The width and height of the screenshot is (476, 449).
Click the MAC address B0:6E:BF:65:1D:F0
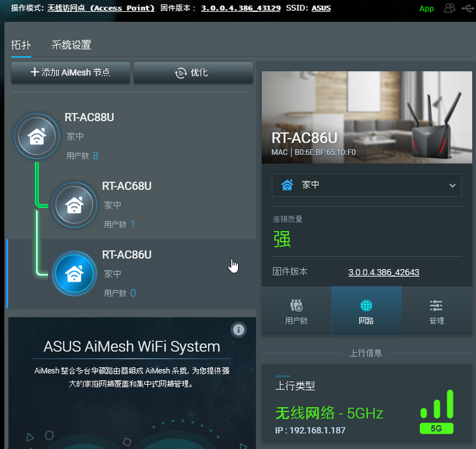[x=325, y=152]
